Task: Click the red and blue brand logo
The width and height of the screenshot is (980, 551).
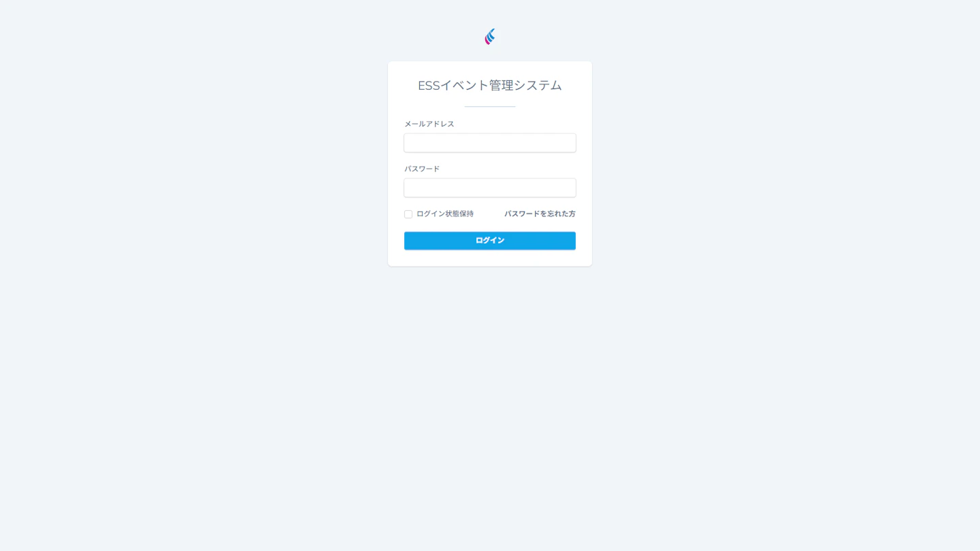Action: (x=490, y=37)
